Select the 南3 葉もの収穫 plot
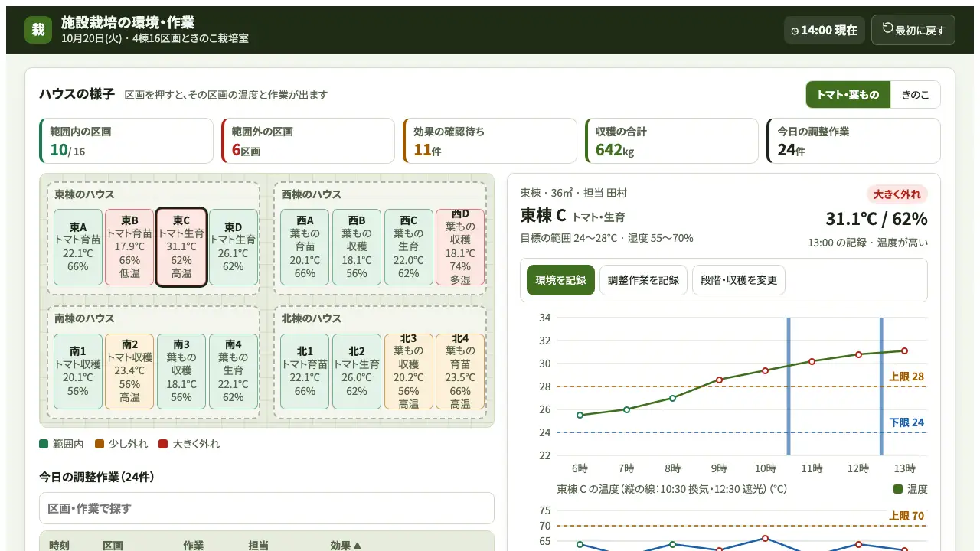The width and height of the screenshot is (980, 551). 181,371
